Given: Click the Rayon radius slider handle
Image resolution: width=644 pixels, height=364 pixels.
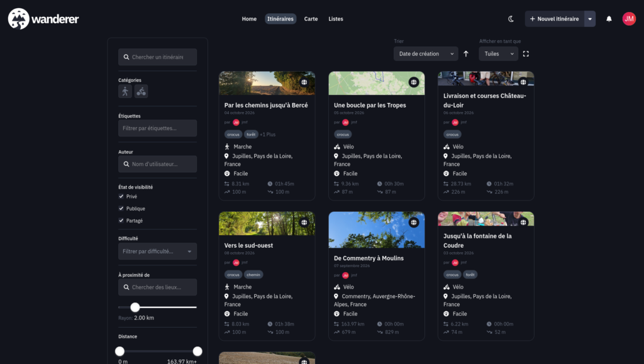Looking at the screenshot, I should tap(135, 307).
